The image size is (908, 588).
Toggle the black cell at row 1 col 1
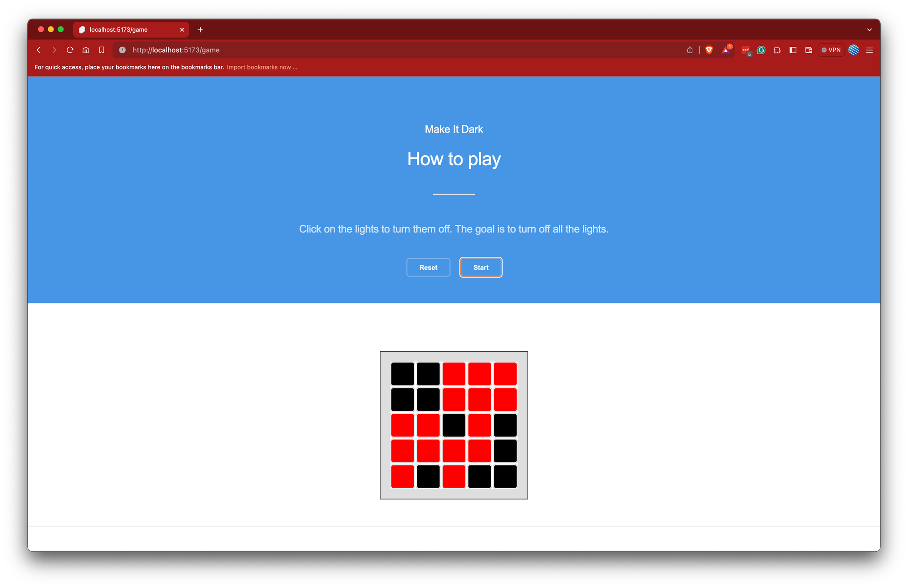404,374
